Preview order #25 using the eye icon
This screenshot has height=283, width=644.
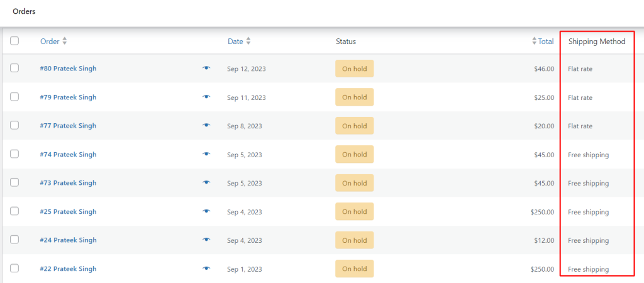[x=206, y=211]
